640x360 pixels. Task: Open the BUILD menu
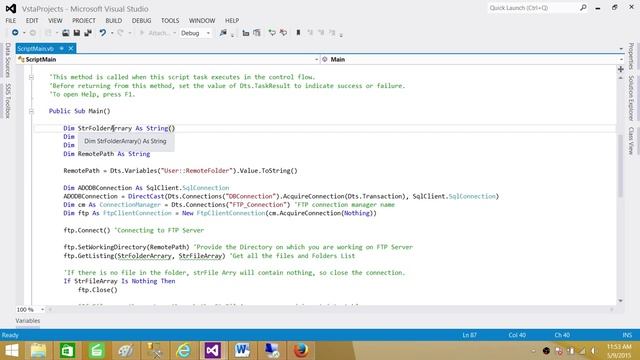113,20
